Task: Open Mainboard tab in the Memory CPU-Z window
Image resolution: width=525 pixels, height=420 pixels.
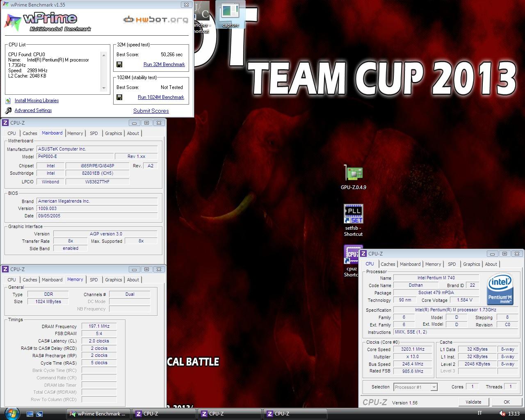Action: 52,280
